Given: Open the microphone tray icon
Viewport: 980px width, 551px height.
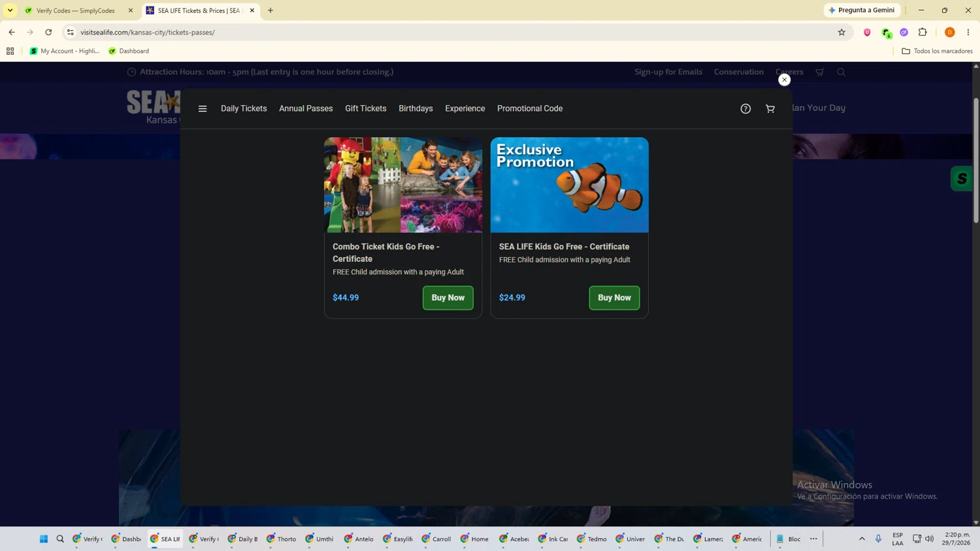Looking at the screenshot, I should [x=879, y=539].
